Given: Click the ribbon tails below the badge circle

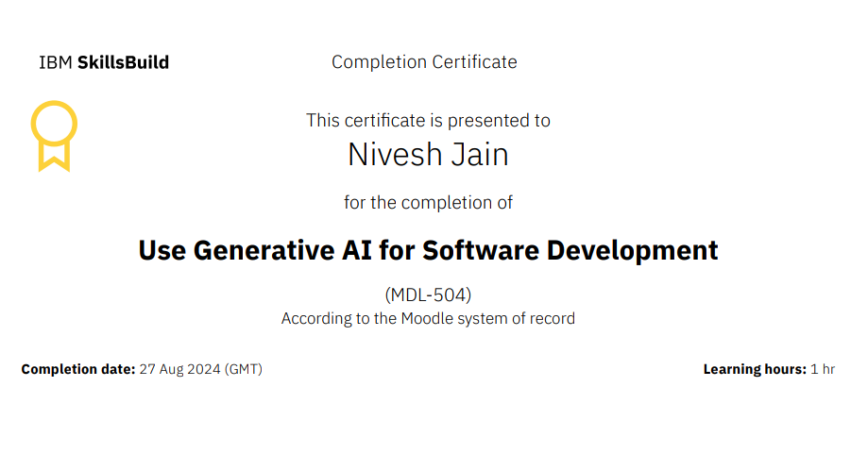Looking at the screenshot, I should click(x=54, y=157).
